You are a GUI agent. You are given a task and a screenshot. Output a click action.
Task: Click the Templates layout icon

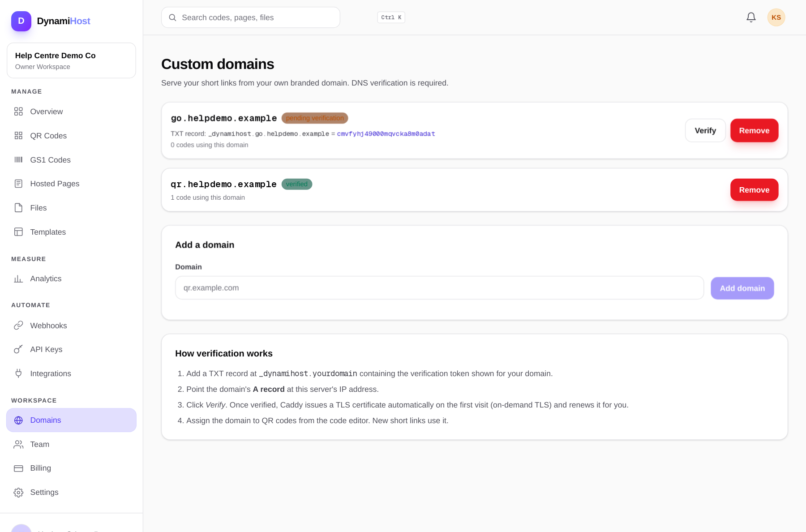tap(18, 232)
